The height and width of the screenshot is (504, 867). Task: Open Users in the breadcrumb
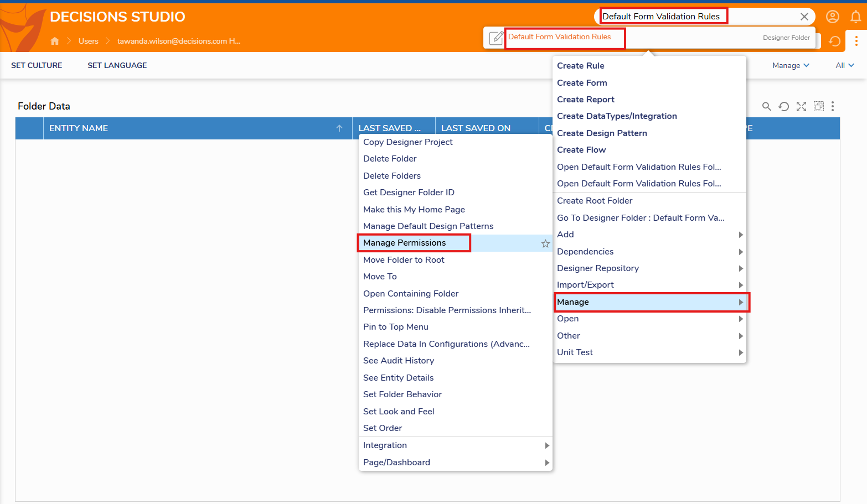89,41
